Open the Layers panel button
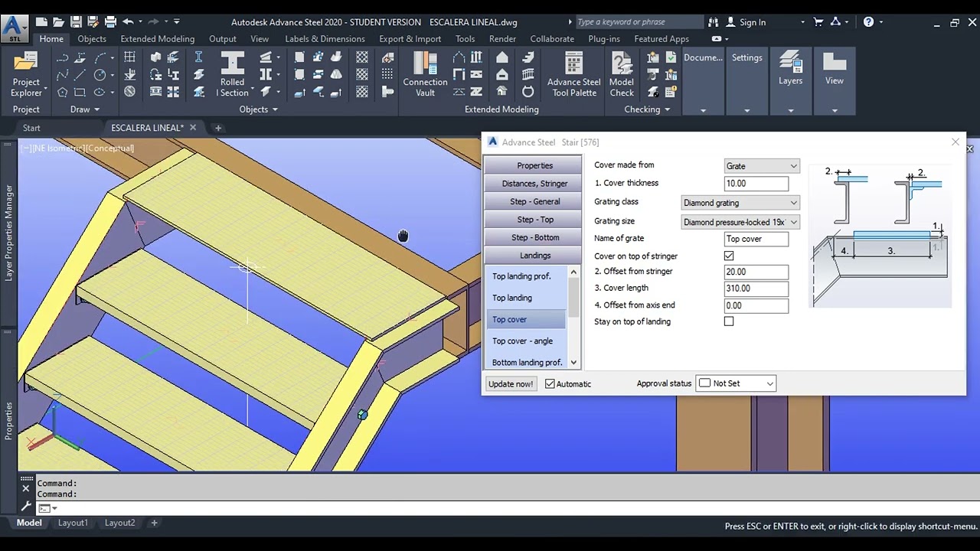980x551 pixels. point(791,67)
